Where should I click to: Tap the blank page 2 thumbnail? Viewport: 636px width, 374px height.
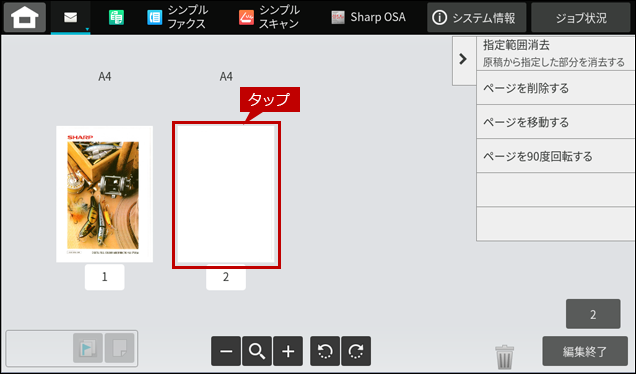[226, 195]
